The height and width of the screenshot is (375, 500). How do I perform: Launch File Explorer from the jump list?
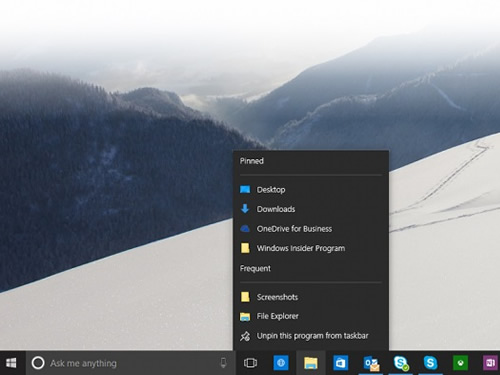click(311, 316)
